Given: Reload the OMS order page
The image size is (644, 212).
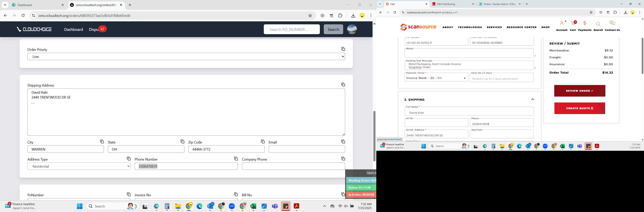Looking at the screenshot, I should [23, 16].
